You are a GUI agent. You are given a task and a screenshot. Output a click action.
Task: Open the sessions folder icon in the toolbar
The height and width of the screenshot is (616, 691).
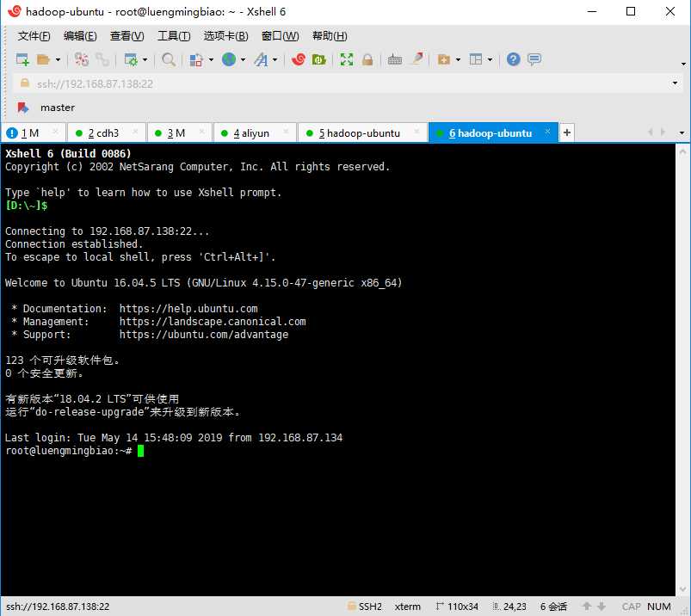43,59
